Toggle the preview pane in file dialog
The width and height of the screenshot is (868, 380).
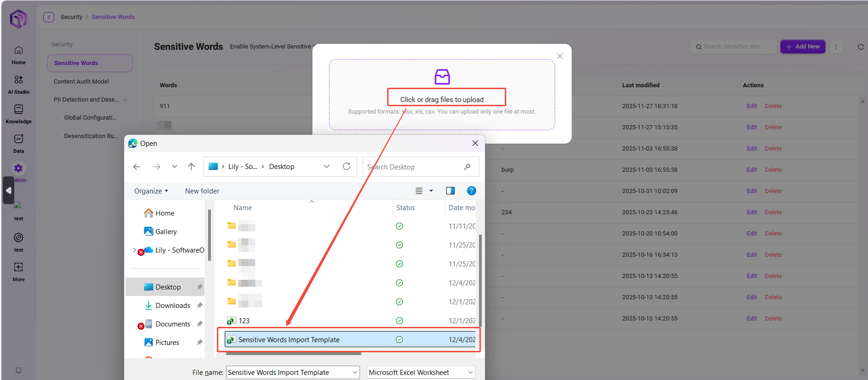450,191
